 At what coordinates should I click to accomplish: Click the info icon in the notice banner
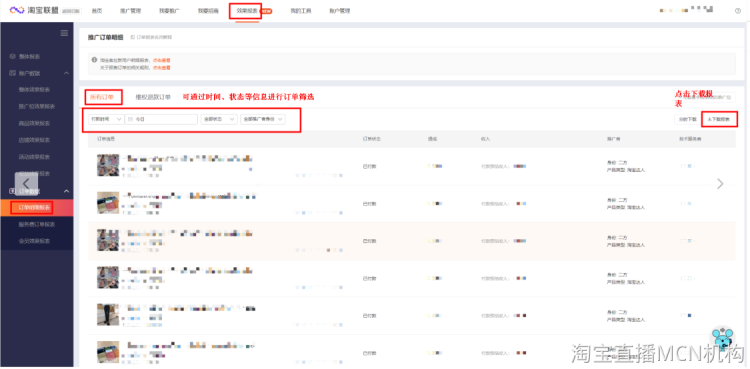(95, 60)
